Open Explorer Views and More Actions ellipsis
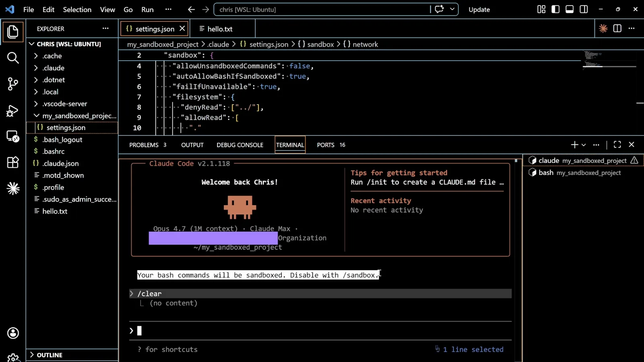This screenshot has height=362, width=644. pyautogui.click(x=105, y=29)
